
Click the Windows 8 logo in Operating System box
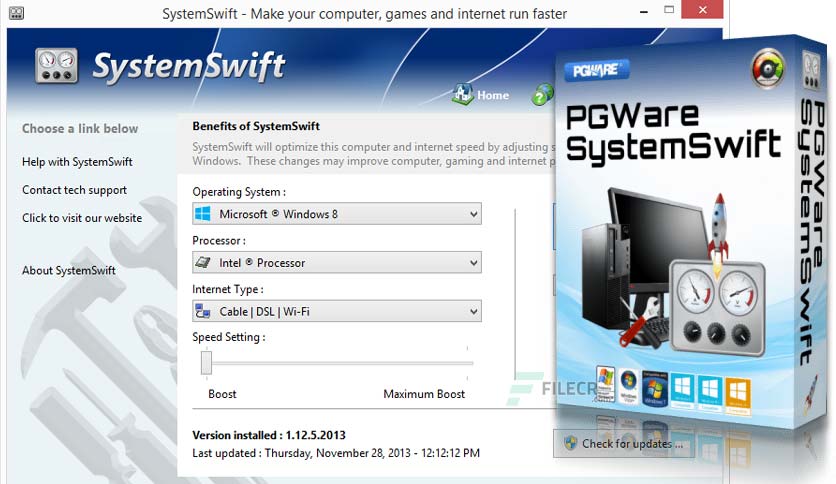point(203,214)
